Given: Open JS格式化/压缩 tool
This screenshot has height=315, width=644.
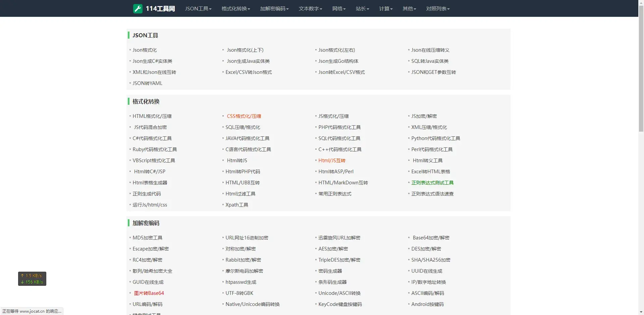Looking at the screenshot, I should tap(333, 116).
